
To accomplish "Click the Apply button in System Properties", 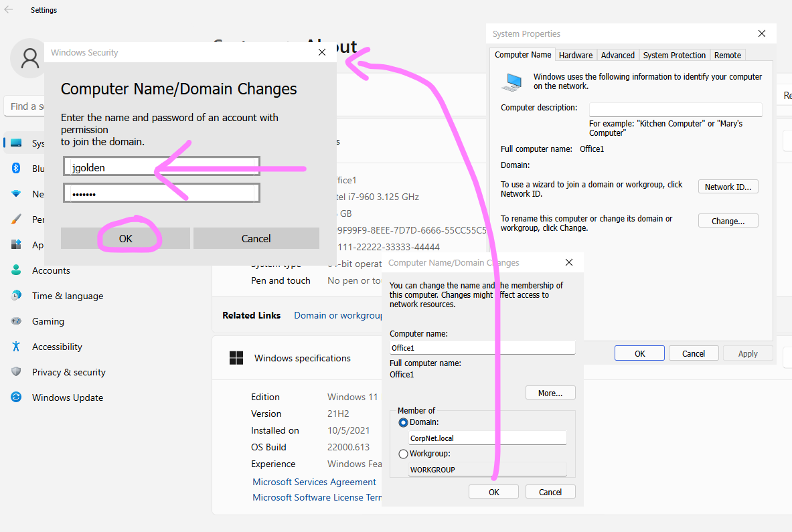I will pyautogui.click(x=748, y=353).
